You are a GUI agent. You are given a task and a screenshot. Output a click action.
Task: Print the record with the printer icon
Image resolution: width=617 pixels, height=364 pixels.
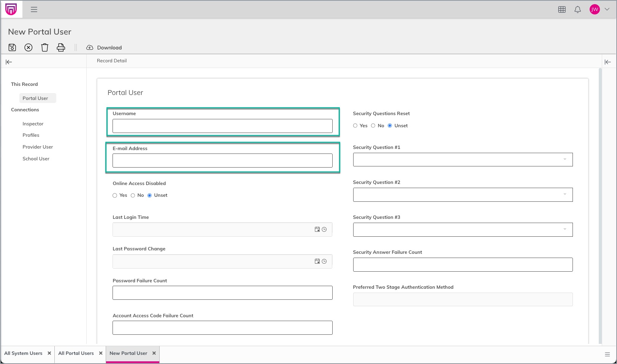pyautogui.click(x=61, y=47)
